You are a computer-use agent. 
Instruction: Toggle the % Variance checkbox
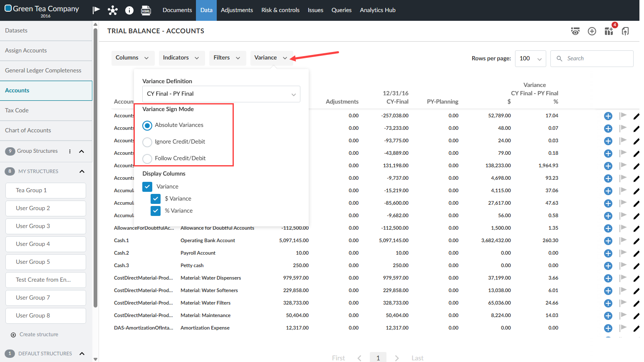156,211
